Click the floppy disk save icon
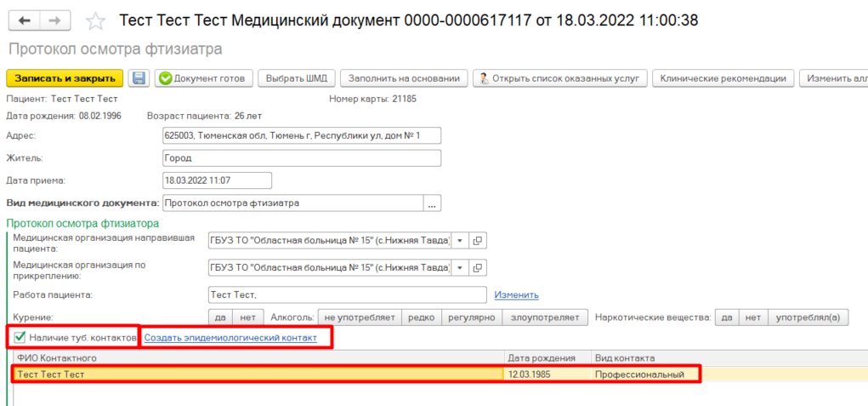Viewport: 868px width, 406px height. click(139, 78)
